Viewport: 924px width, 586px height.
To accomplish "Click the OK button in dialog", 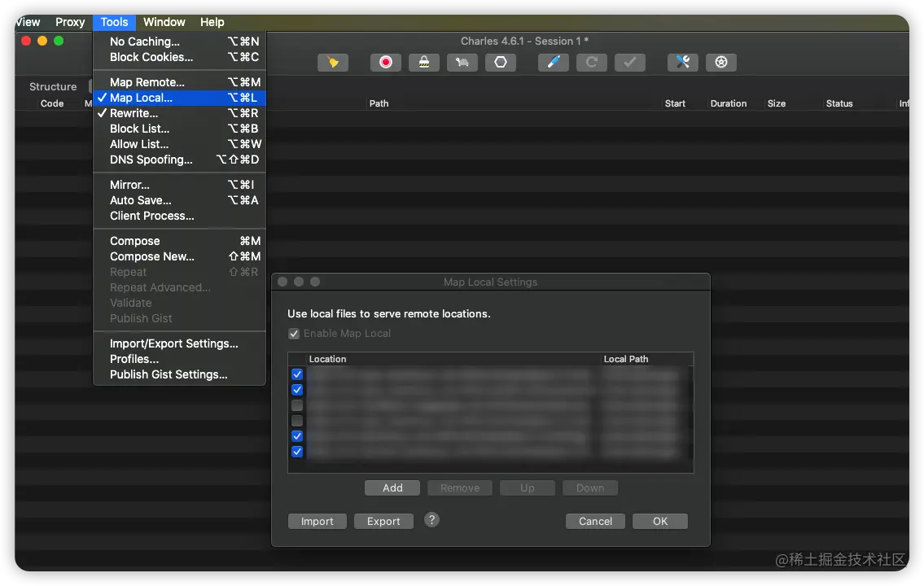I will click(x=660, y=522).
